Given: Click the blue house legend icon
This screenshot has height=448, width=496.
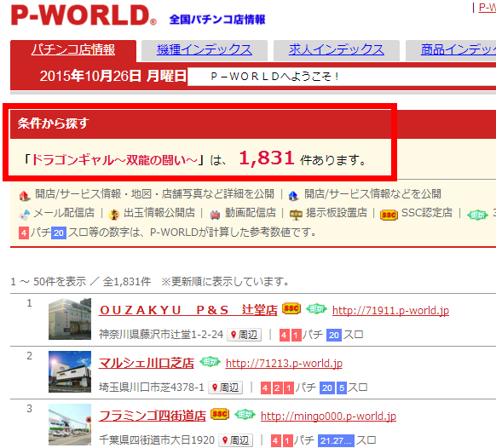Looking at the screenshot, I should coord(293,196).
